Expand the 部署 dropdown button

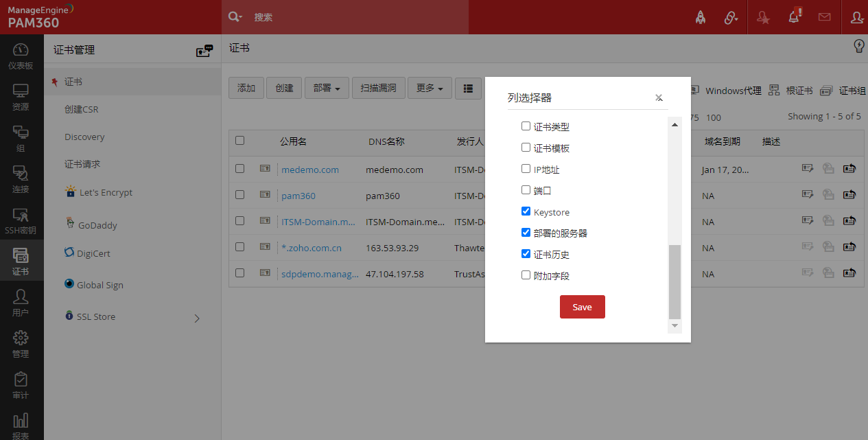(x=327, y=88)
